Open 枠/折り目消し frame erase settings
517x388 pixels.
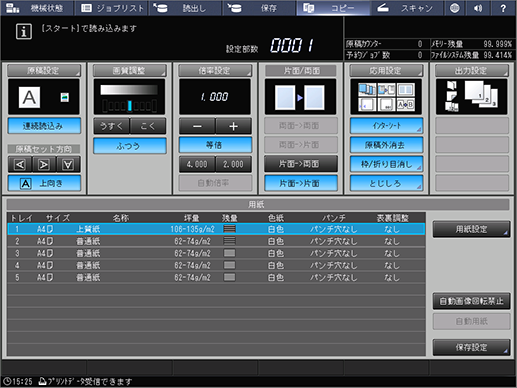pos(386,164)
